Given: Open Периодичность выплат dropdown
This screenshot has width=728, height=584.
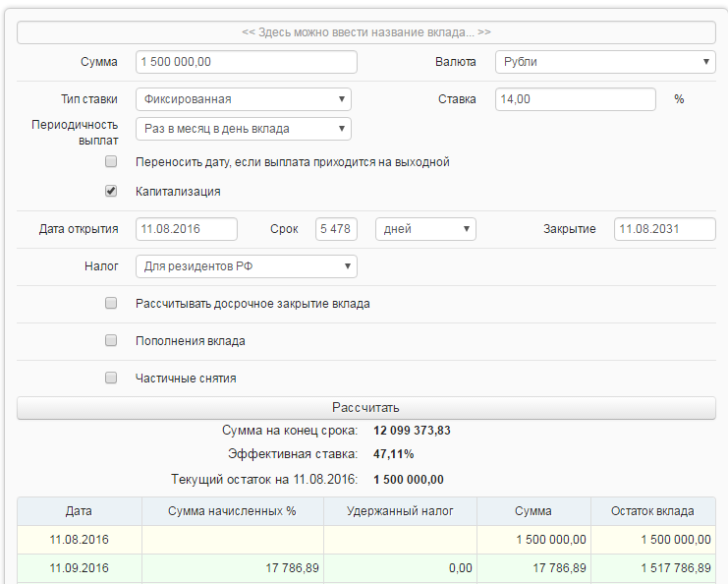Looking at the screenshot, I should [x=243, y=129].
